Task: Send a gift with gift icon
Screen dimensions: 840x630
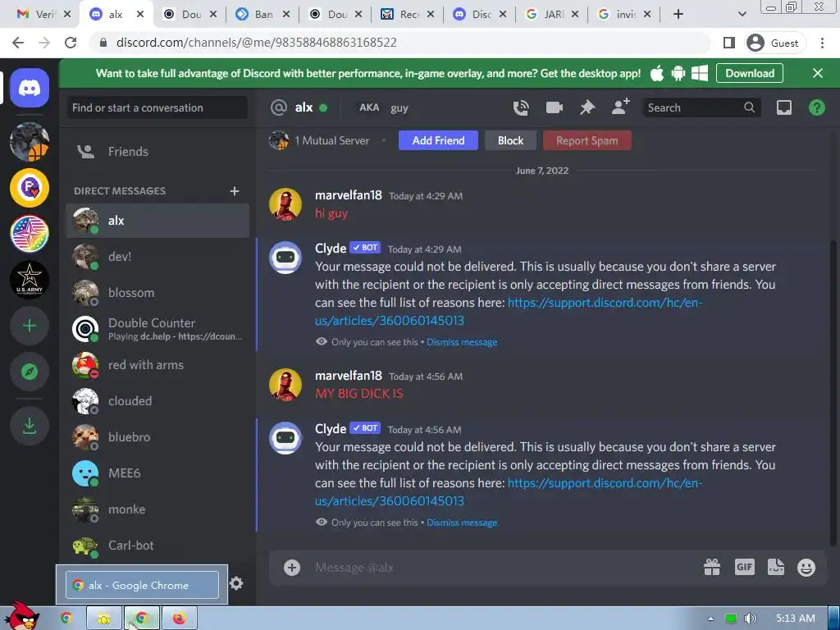Action: (x=712, y=568)
